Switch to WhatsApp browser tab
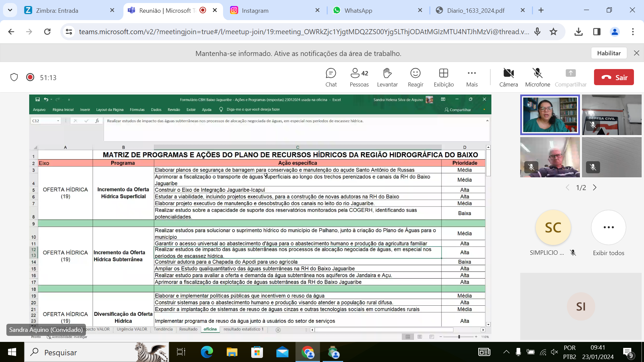The height and width of the screenshot is (362, 644). point(378,10)
